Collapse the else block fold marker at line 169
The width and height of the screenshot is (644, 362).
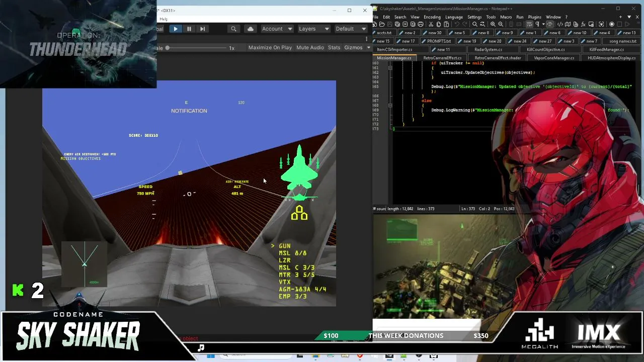click(x=390, y=106)
